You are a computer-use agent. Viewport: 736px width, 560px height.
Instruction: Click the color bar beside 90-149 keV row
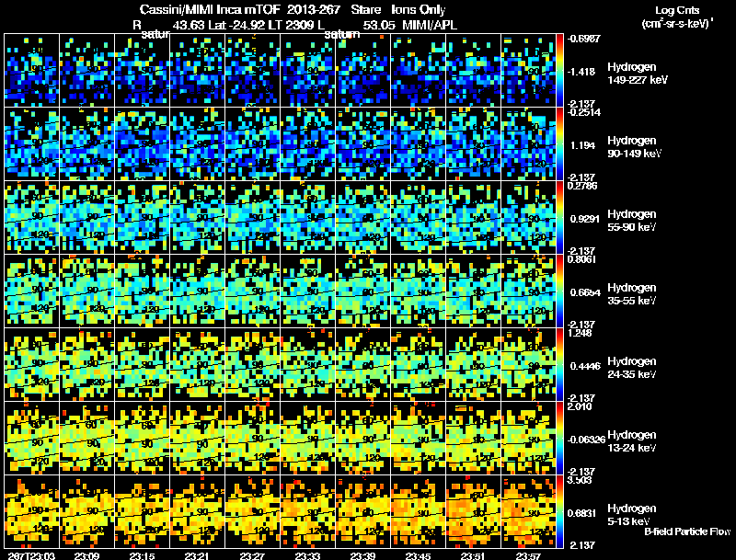pyautogui.click(x=559, y=143)
